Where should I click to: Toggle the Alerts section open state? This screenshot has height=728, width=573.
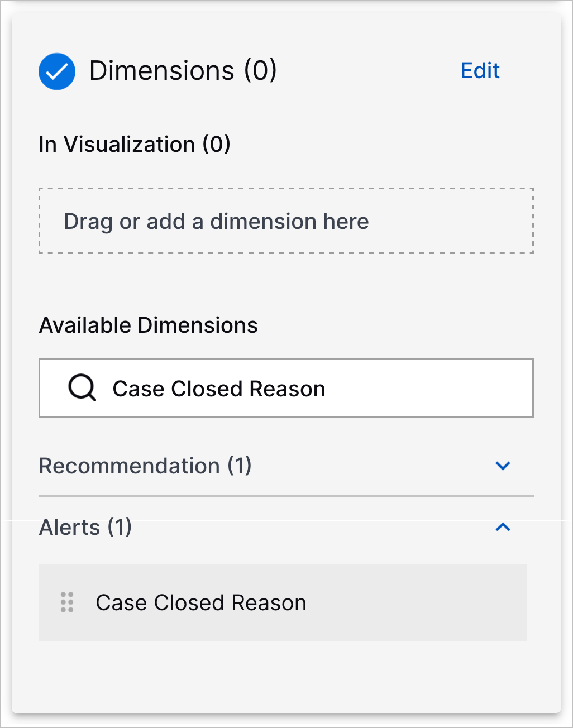click(503, 527)
